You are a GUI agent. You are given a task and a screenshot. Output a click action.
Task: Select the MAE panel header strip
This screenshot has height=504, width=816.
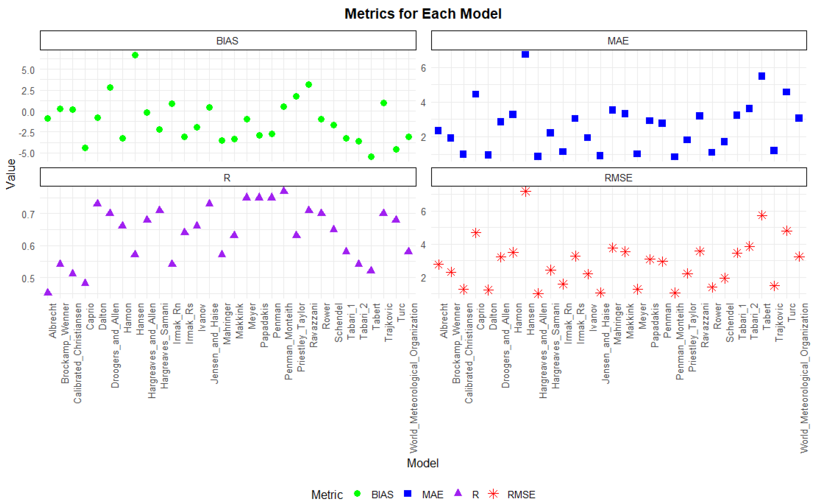(x=619, y=41)
